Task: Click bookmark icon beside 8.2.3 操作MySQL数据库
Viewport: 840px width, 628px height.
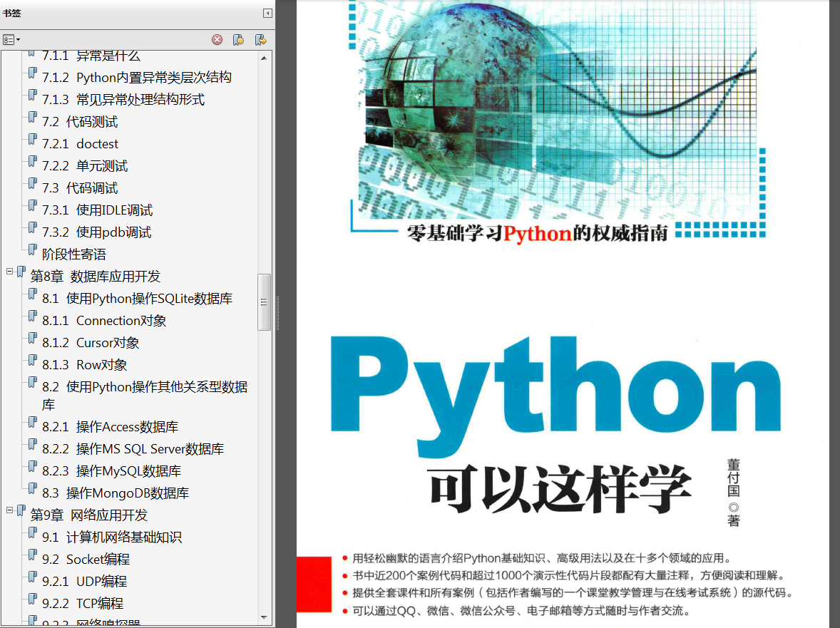Action: point(33,466)
